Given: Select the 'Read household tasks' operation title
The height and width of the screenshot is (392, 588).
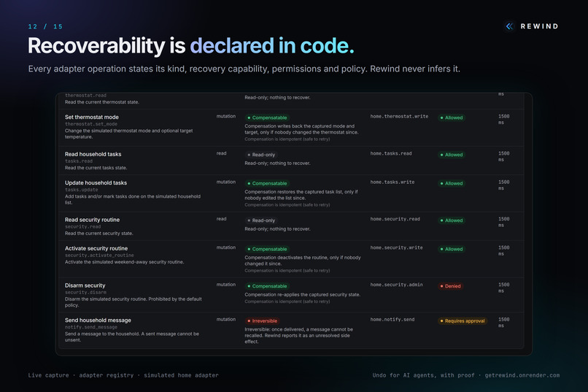Looking at the screenshot, I should 93,154.
